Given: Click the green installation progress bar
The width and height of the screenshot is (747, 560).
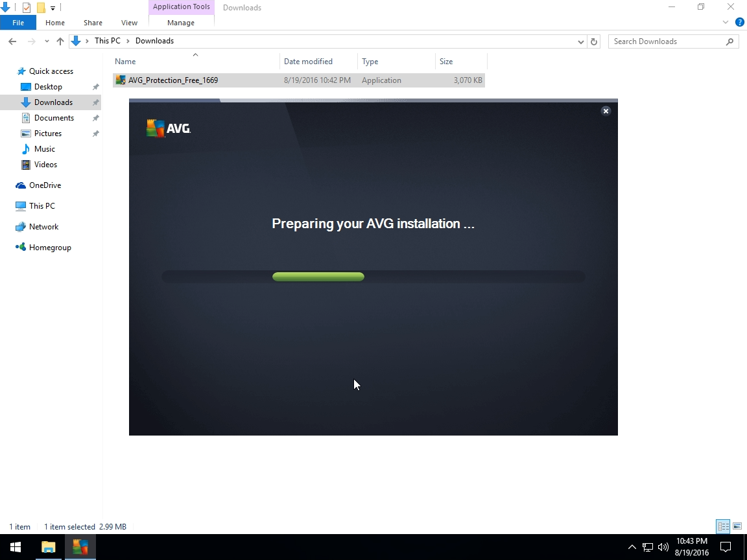Looking at the screenshot, I should [x=318, y=277].
